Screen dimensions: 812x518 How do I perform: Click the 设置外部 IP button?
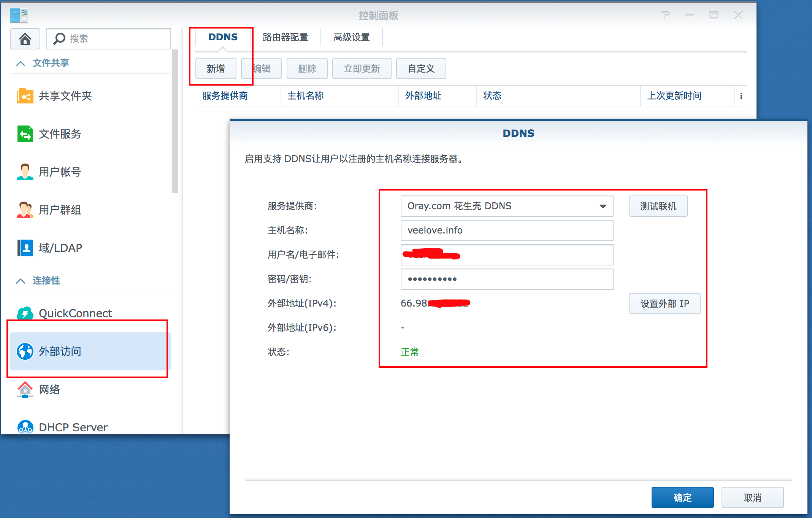tap(665, 303)
